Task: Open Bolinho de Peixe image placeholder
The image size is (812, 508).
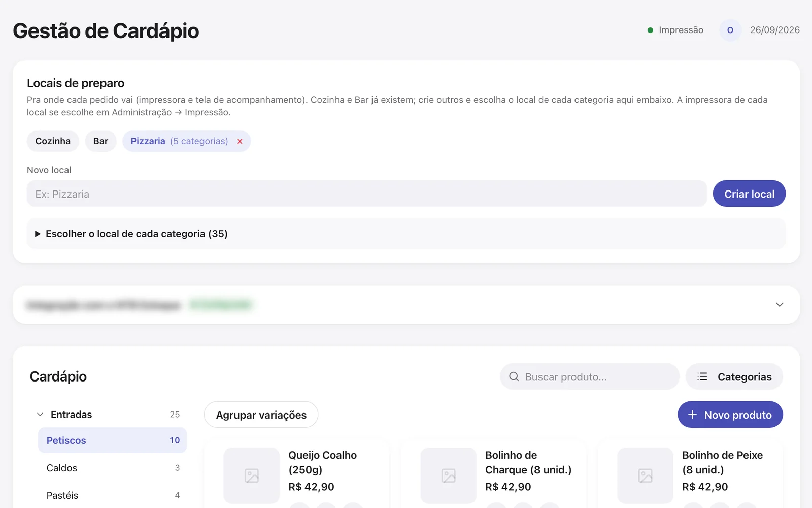Action: click(x=646, y=475)
